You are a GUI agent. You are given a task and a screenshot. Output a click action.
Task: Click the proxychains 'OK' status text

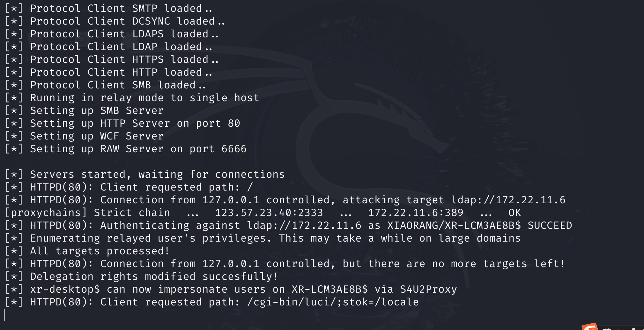click(x=514, y=213)
